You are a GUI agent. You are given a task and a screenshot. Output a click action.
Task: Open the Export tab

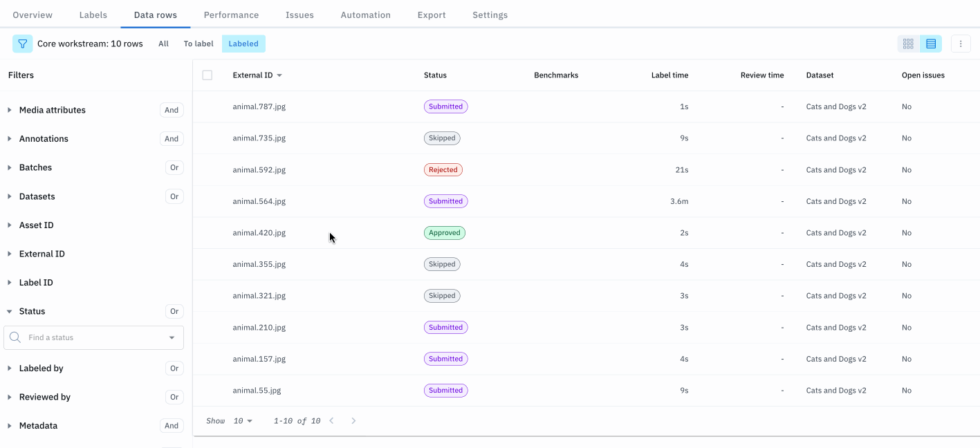coord(432,15)
